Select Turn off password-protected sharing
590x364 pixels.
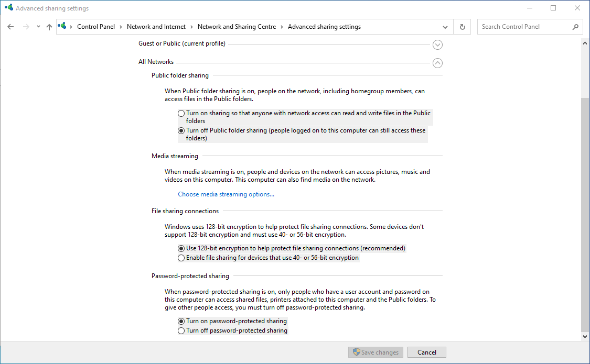[181, 330]
